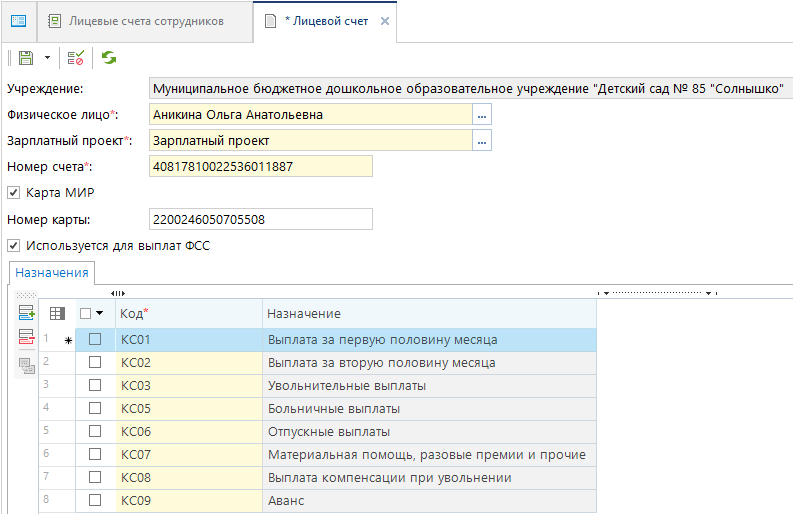Toggle the Карта МИР checkbox
Viewport: 793px width, 514px height.
coord(13,192)
